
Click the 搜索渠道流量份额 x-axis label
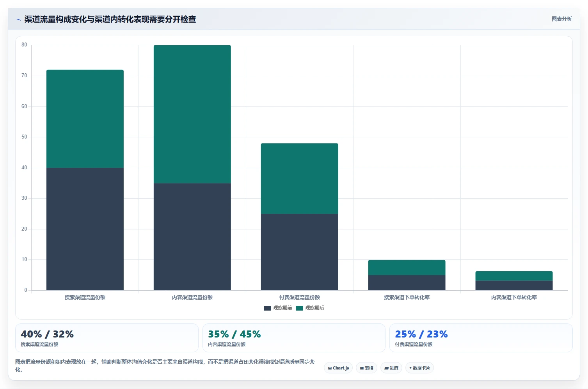85,297
